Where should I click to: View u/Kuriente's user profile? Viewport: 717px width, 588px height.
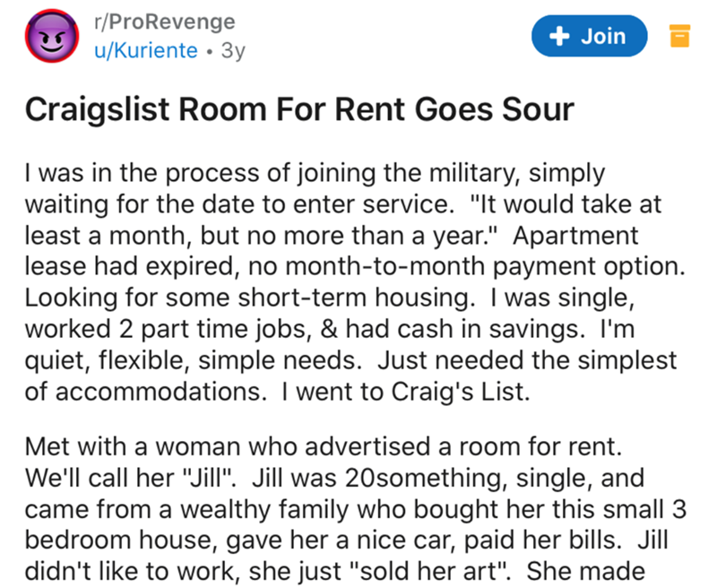[146, 50]
